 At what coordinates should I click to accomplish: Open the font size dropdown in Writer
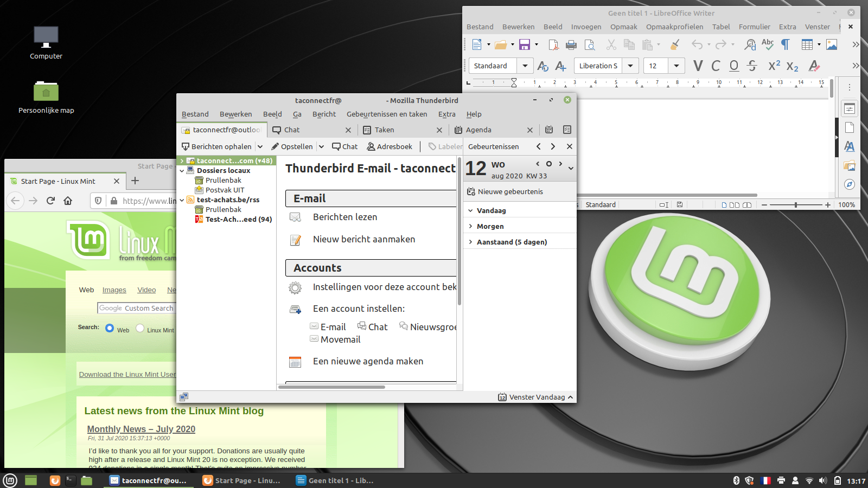point(676,66)
